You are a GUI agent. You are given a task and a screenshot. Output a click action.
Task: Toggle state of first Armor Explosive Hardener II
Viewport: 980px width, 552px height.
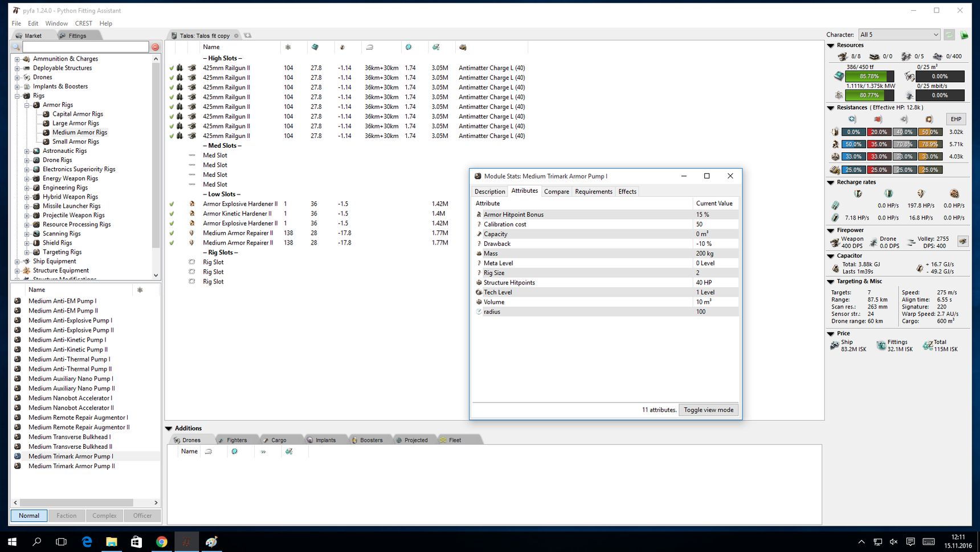coord(171,204)
